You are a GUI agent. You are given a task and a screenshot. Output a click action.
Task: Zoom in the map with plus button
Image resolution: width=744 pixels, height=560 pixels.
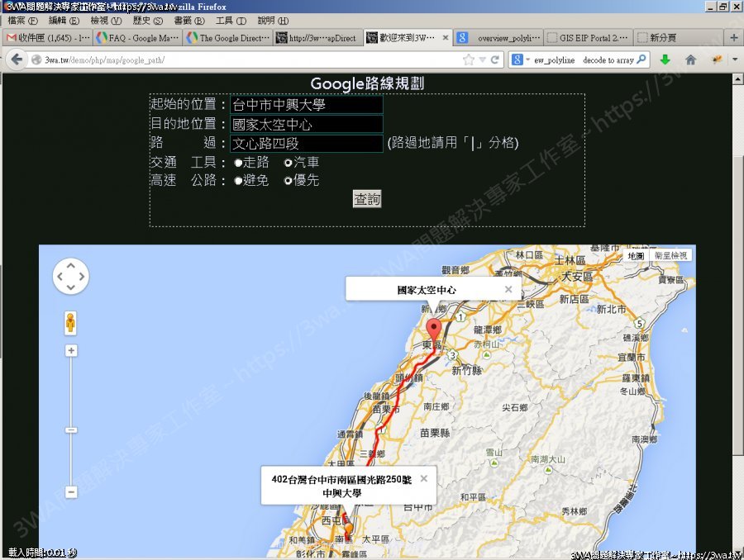71,351
